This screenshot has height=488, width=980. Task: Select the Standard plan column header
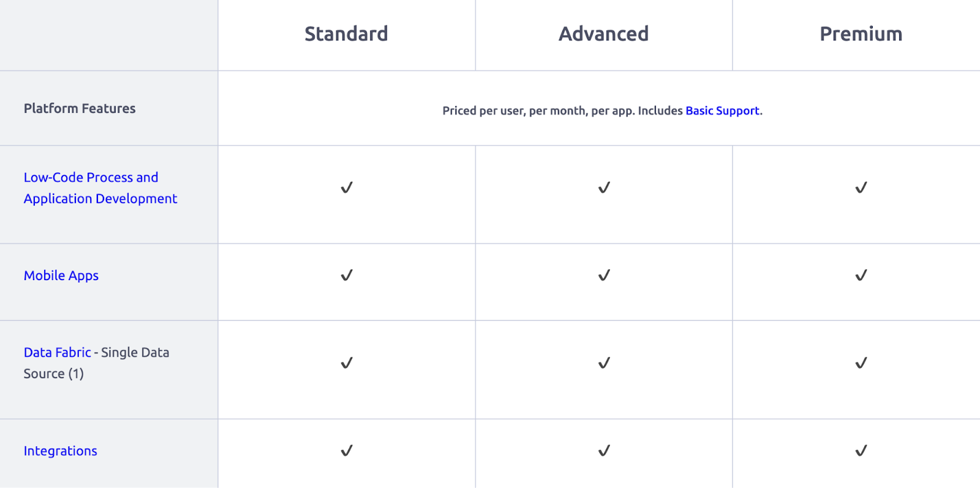(x=346, y=34)
